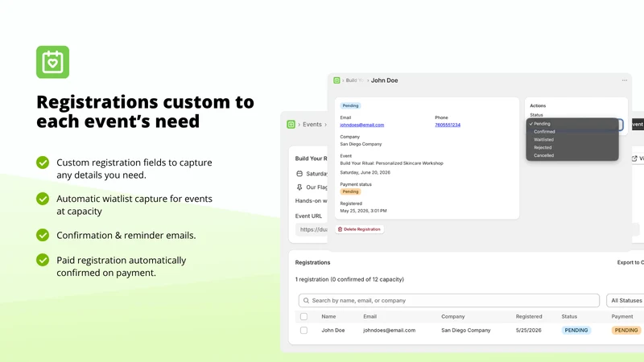Click the search magnifier icon in registrations
This screenshot has width=644, height=362.
tap(306, 300)
